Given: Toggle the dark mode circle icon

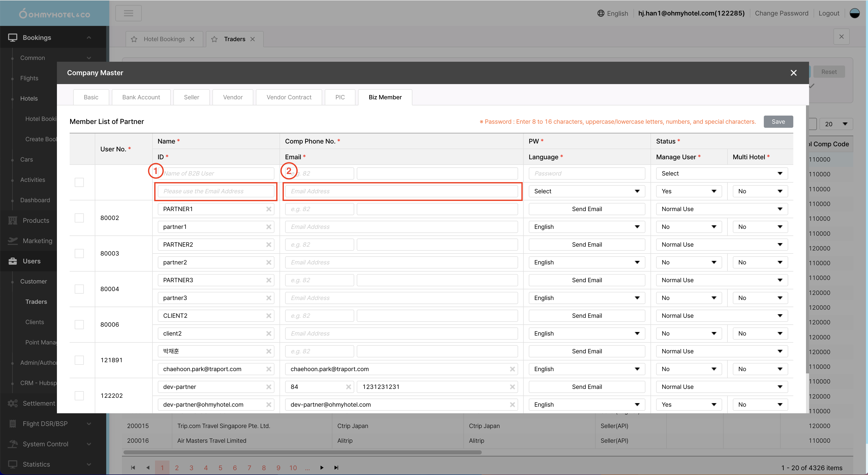Looking at the screenshot, I should pos(855,13).
